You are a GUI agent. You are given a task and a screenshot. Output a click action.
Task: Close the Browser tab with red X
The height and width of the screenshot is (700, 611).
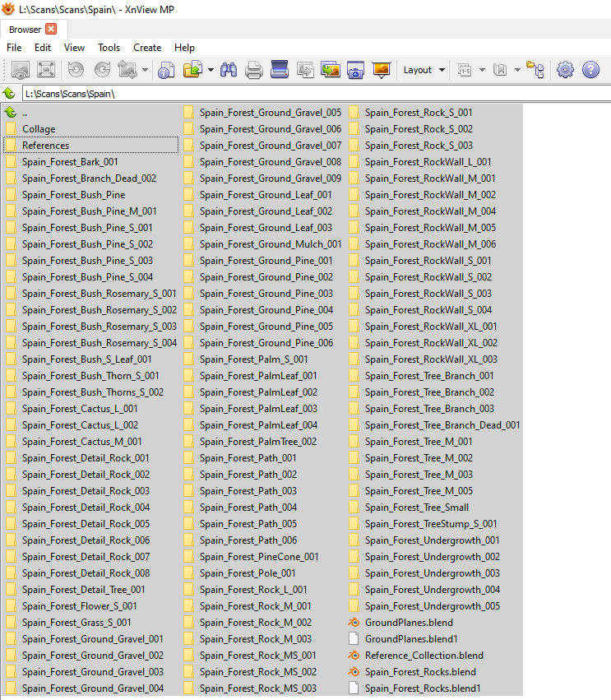point(51,29)
